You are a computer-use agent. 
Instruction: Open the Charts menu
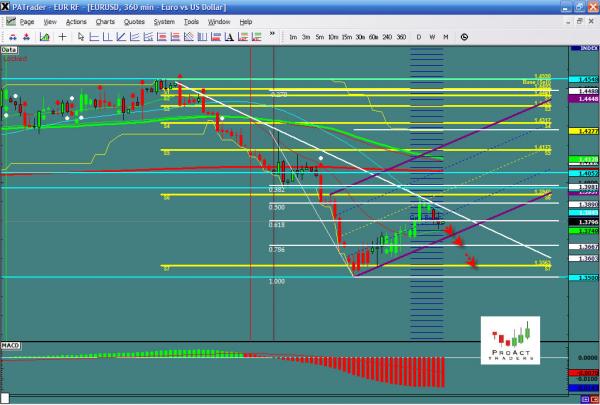click(105, 21)
